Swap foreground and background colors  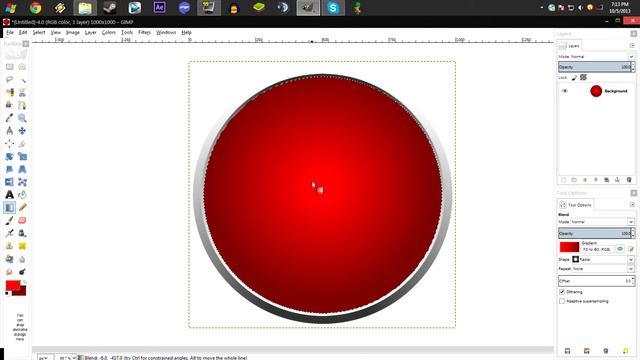24,282
